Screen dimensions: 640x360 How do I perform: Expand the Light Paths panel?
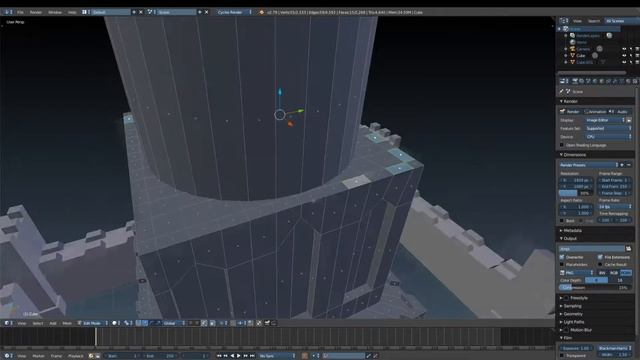point(572,322)
